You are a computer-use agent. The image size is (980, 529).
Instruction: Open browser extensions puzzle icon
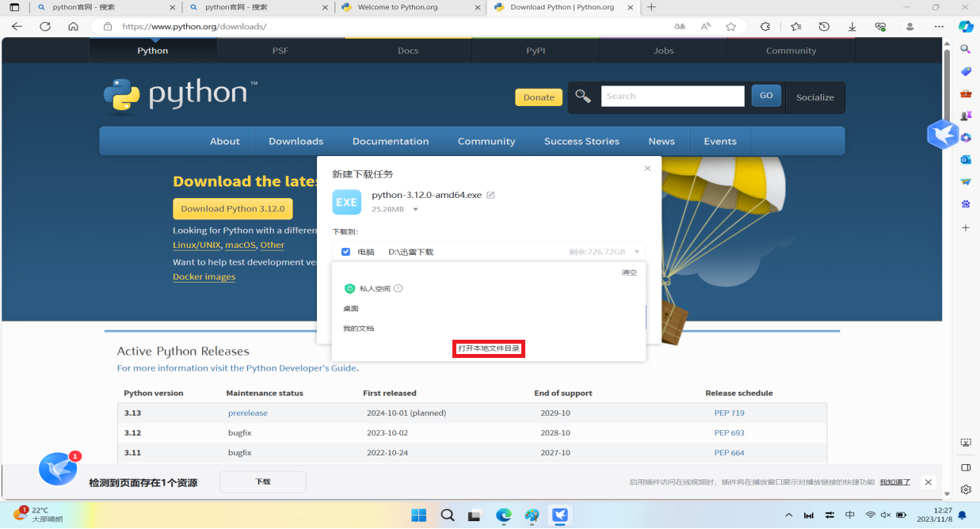tap(765, 26)
